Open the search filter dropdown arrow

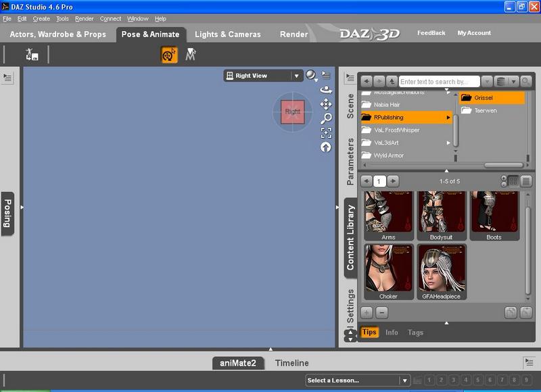487,82
